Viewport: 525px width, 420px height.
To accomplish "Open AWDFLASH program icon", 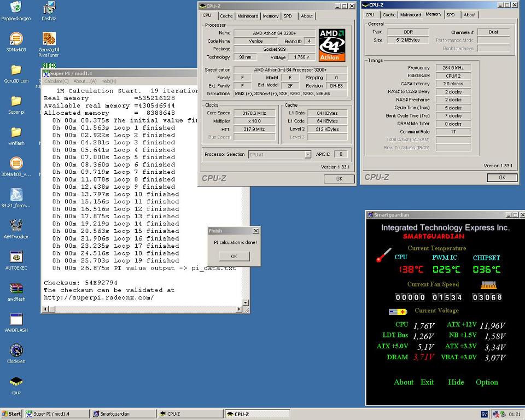I will click(x=16, y=319).
